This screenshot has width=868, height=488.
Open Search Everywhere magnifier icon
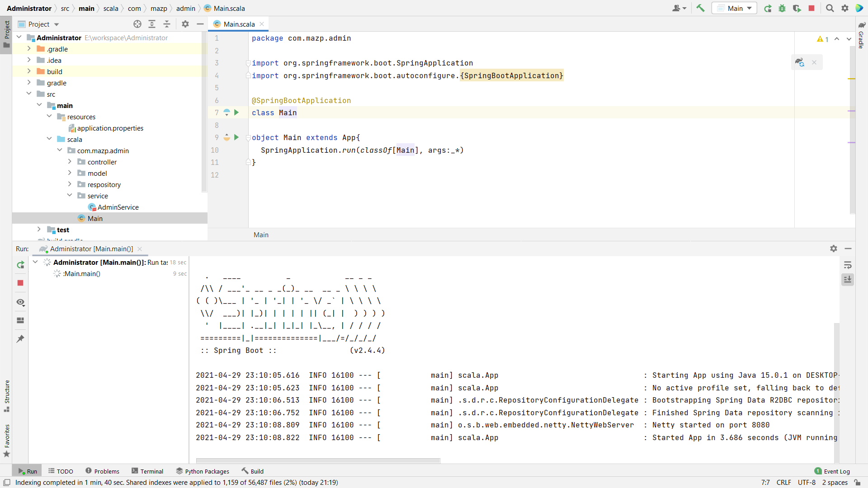pyautogui.click(x=830, y=8)
